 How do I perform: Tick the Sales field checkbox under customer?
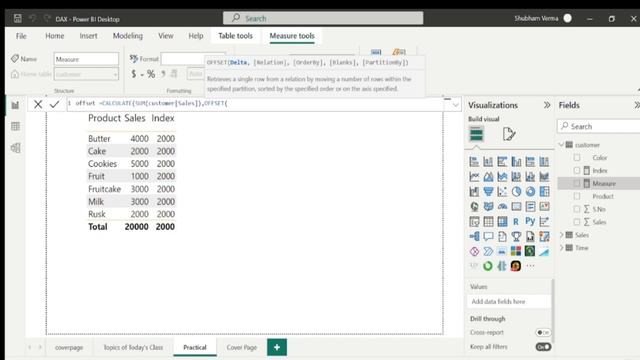577,222
